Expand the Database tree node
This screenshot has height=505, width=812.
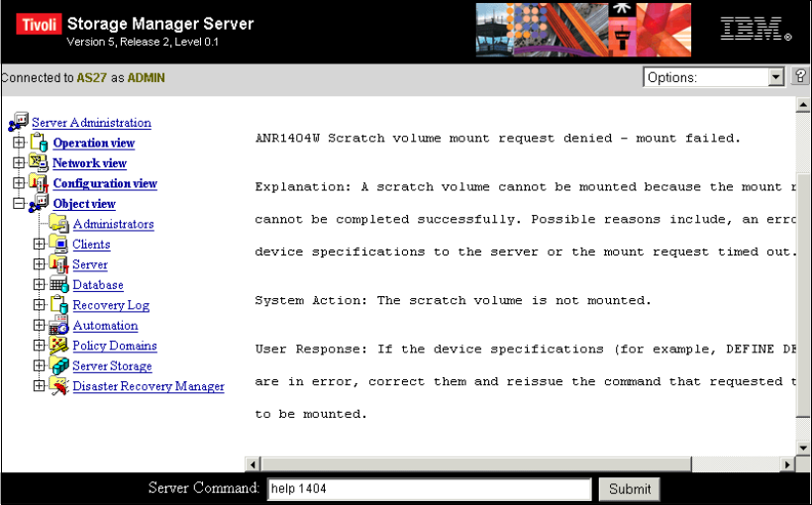(x=39, y=284)
